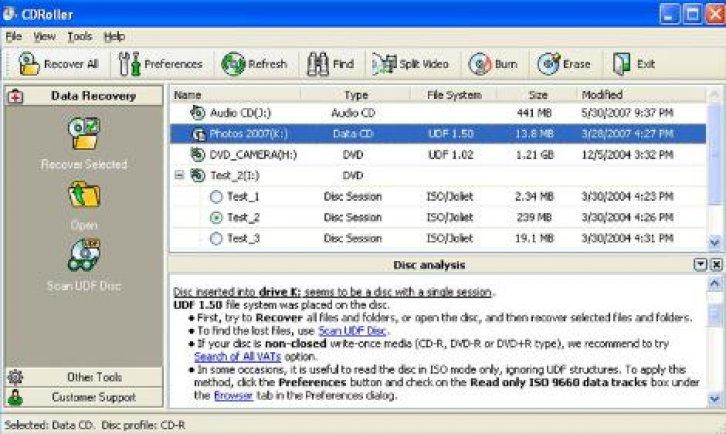Sort by the Size column header
This screenshot has width=726, height=434.
click(x=537, y=95)
